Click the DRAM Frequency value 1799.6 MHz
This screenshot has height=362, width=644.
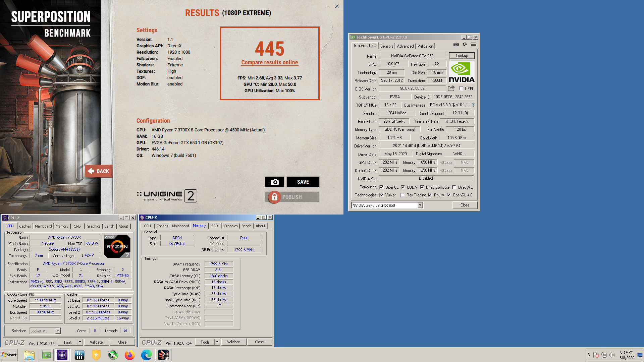click(219, 264)
